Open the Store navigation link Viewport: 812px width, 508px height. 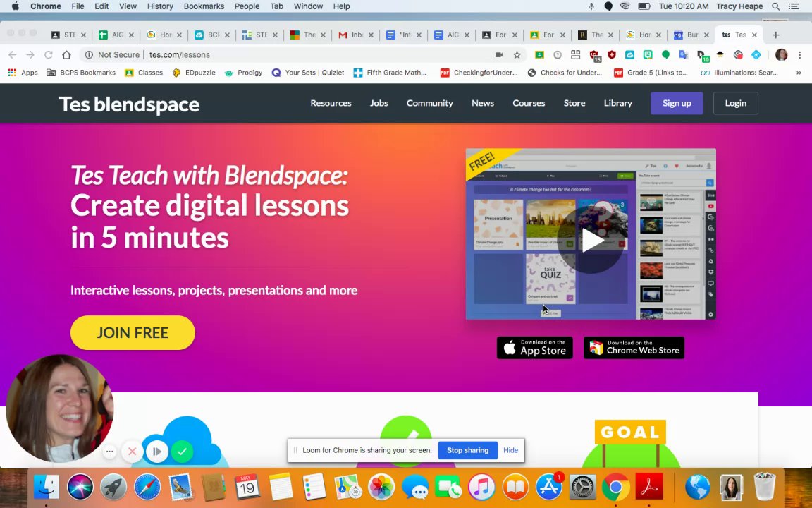point(574,103)
